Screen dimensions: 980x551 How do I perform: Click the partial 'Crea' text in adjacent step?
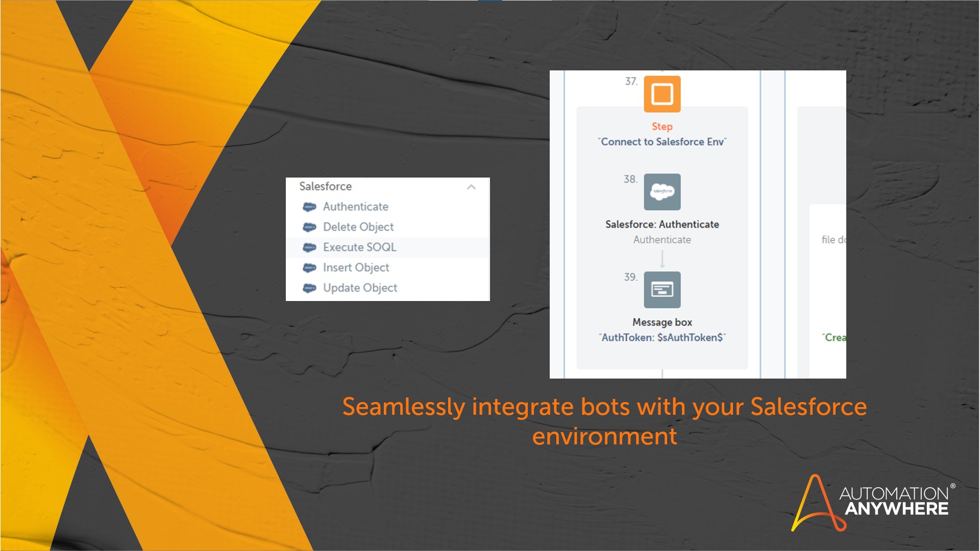click(x=834, y=338)
